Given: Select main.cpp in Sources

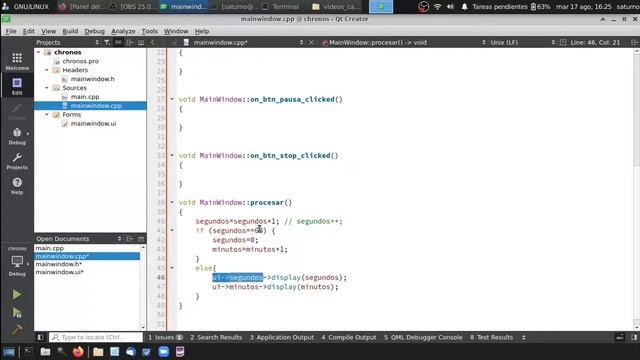Looking at the screenshot, I should [x=85, y=97].
